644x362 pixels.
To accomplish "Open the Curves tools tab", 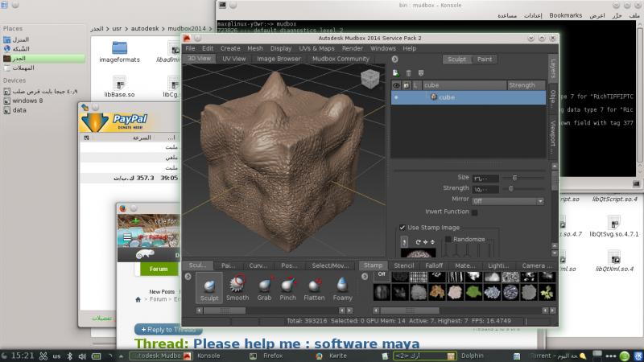I will 258,265.
